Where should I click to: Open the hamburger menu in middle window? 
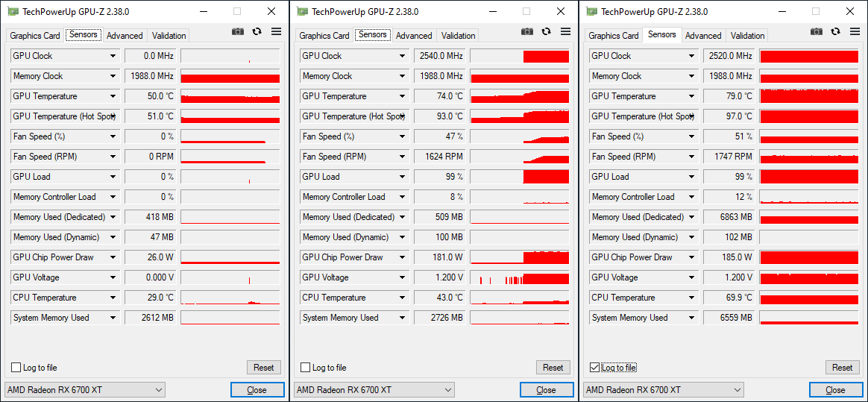[x=566, y=31]
